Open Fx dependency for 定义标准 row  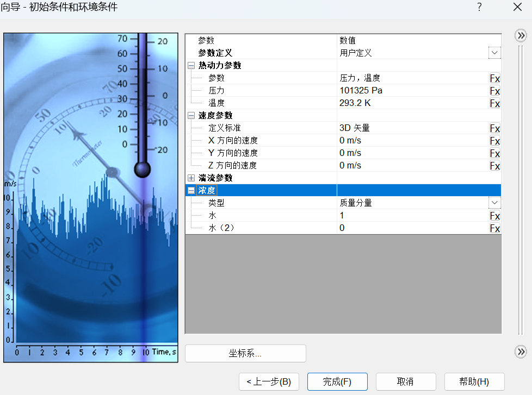tap(494, 128)
